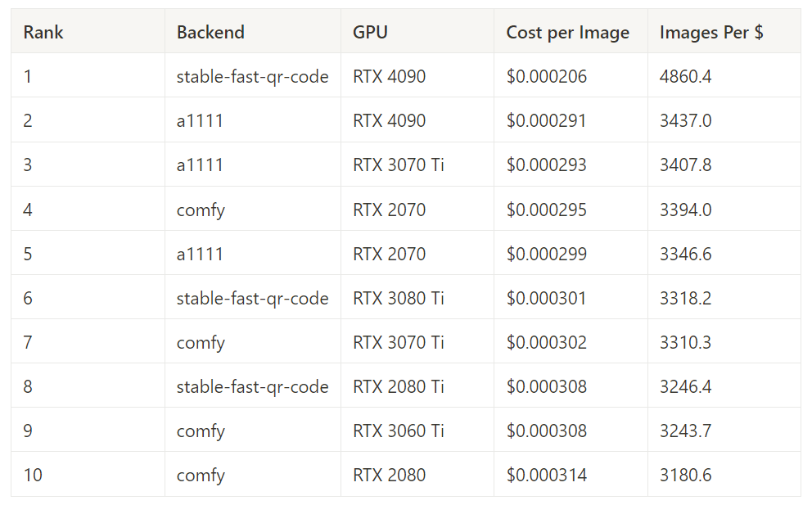Click the 3310.3 images value
Viewport: 812px width, 505px height.
pyautogui.click(x=685, y=342)
